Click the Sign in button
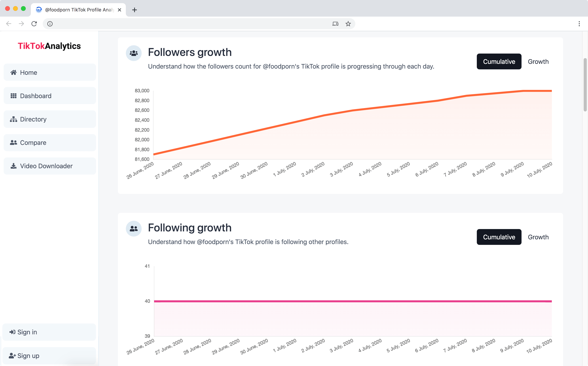588x366 pixels. click(49, 332)
